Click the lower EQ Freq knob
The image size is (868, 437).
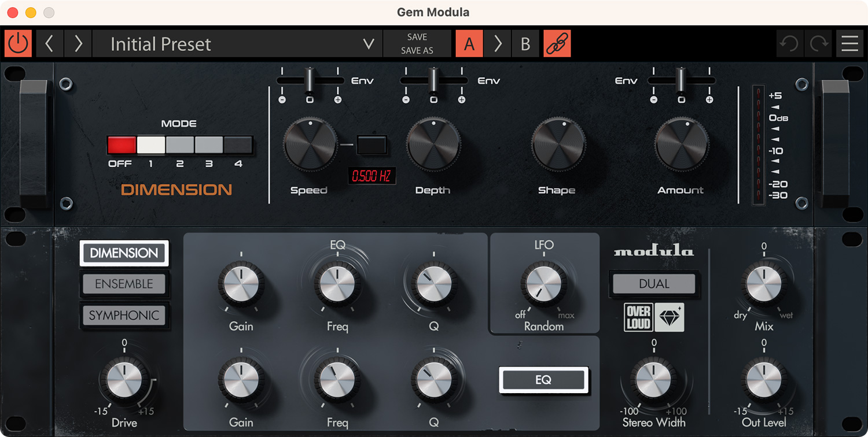[x=337, y=381]
